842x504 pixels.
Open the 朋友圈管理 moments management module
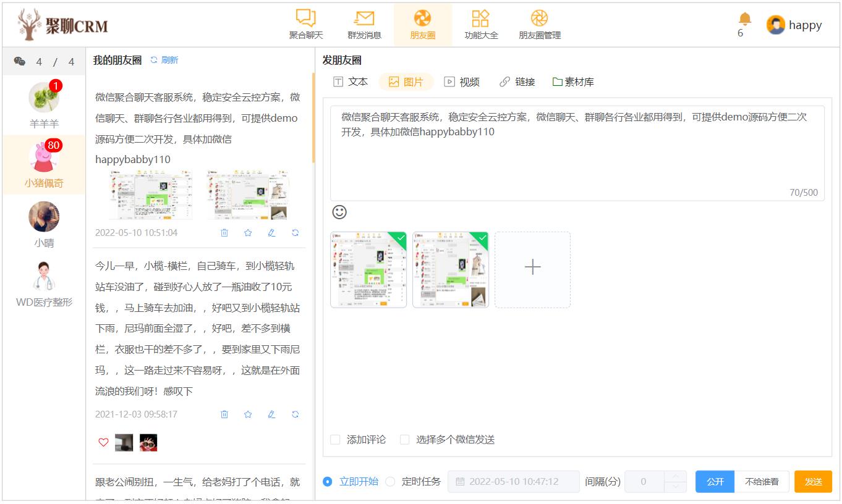pos(540,25)
